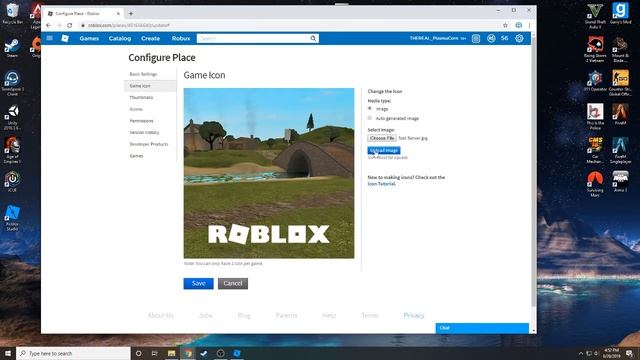Open the Catalog menu in header

tap(120, 38)
